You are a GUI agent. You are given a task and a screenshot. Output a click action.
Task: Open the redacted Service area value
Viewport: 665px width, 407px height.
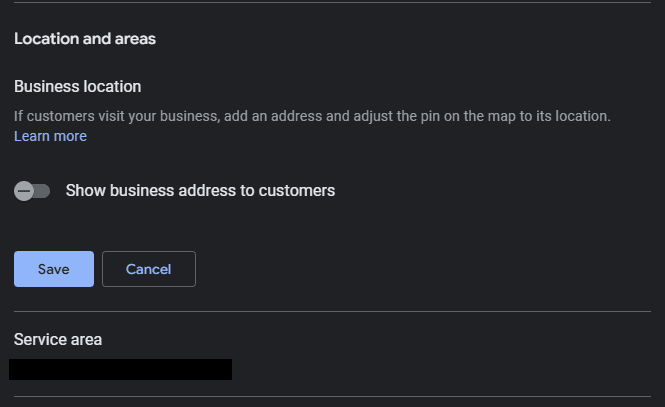click(120, 369)
